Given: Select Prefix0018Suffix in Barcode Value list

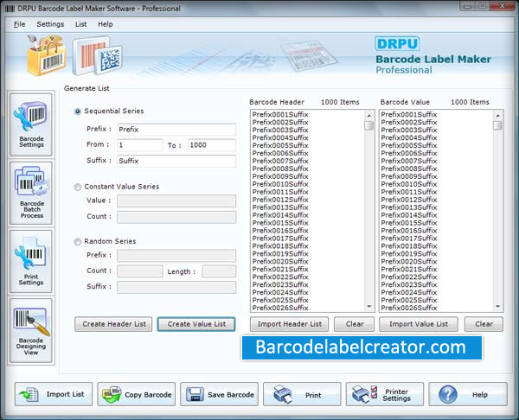Looking at the screenshot, I should click(x=409, y=246).
